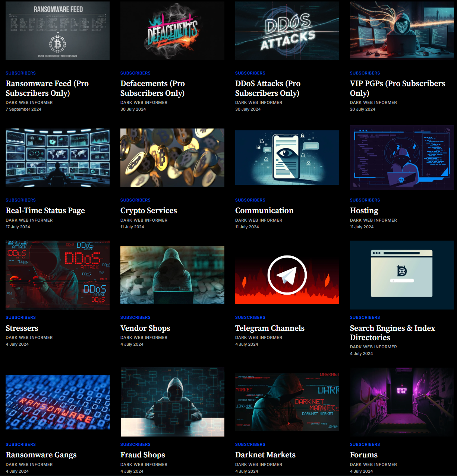
Task: Open the Real-Time Status Page title
Action: [45, 210]
